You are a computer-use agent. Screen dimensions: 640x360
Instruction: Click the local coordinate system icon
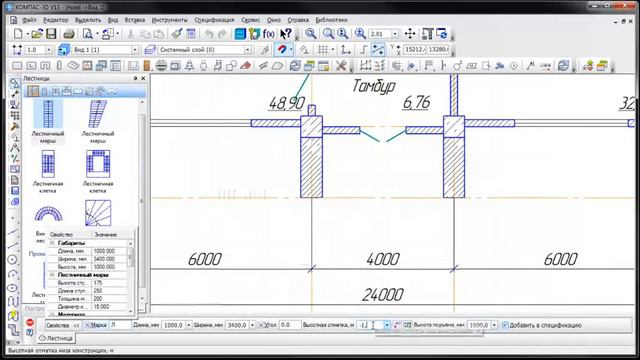(346, 50)
